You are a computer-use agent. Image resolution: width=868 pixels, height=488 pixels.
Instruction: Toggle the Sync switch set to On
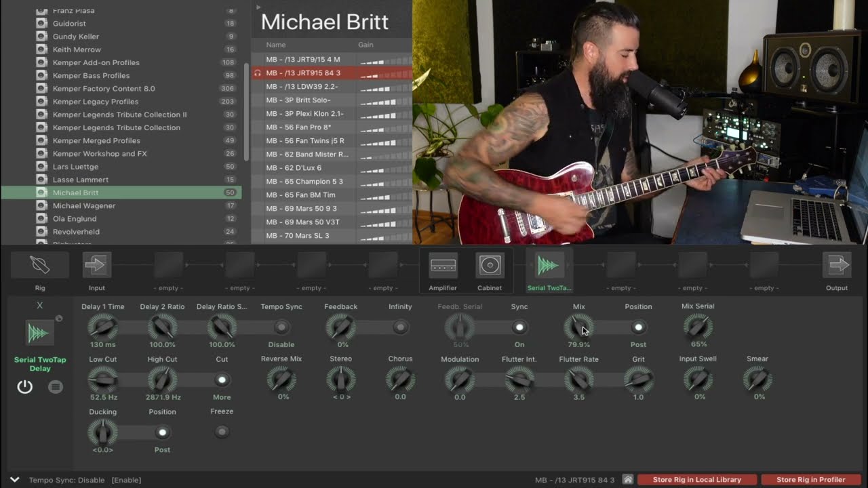tap(519, 327)
